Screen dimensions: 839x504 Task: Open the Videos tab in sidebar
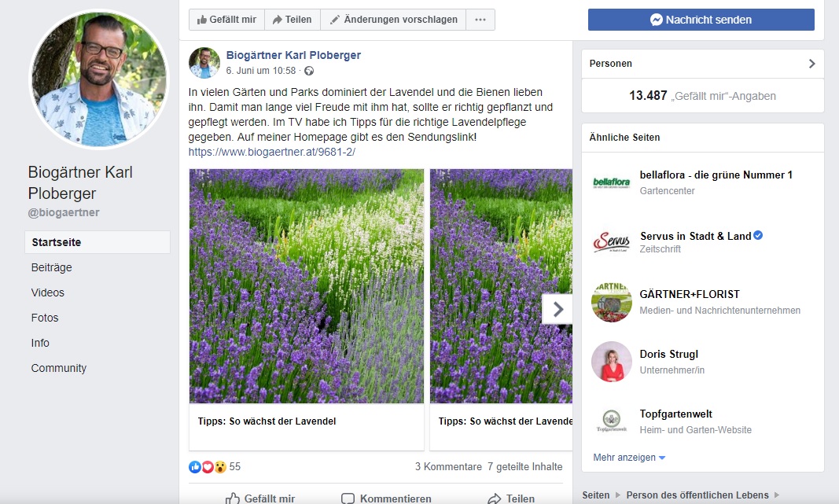pos(48,292)
